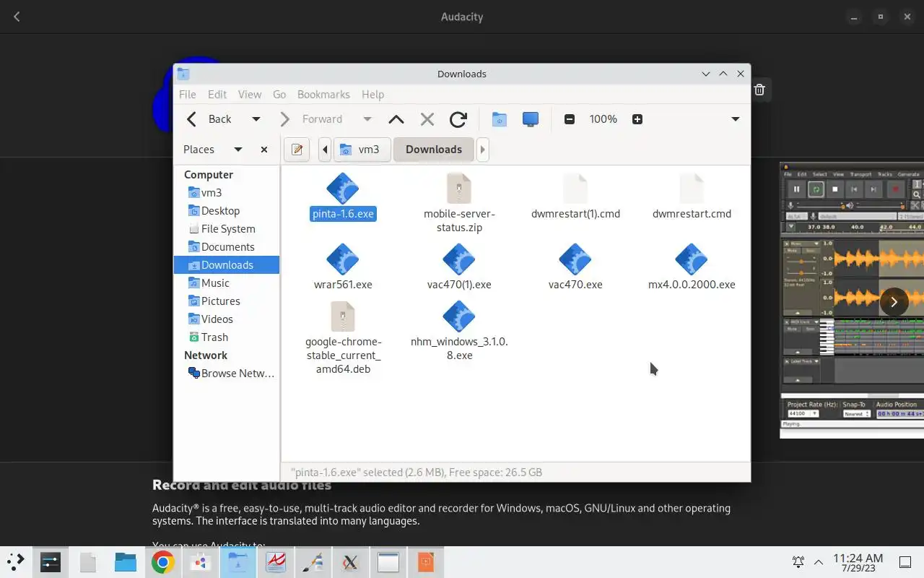Show next Audacity screenshot with arrow
This screenshot has width=924, height=578.
point(894,301)
